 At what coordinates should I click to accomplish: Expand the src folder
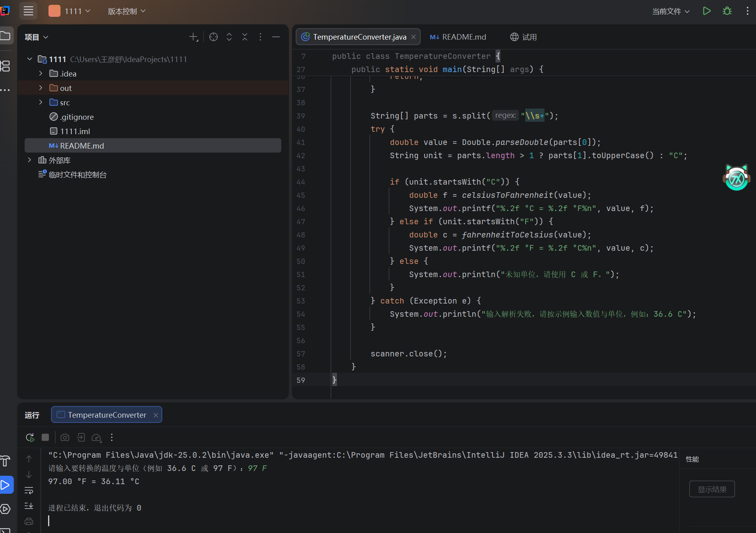(x=41, y=103)
